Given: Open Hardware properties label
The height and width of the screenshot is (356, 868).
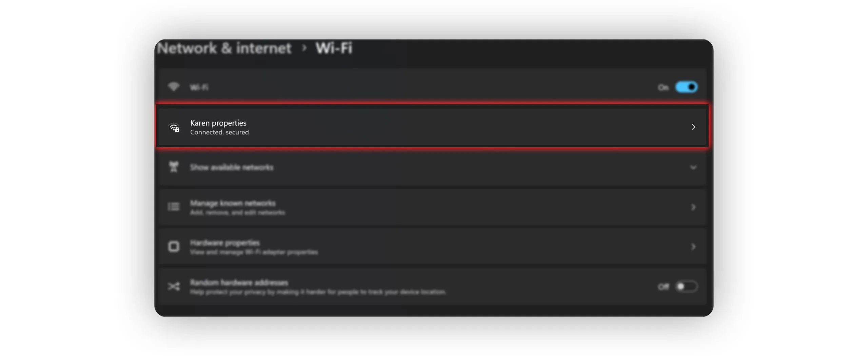Looking at the screenshot, I should coord(225,243).
